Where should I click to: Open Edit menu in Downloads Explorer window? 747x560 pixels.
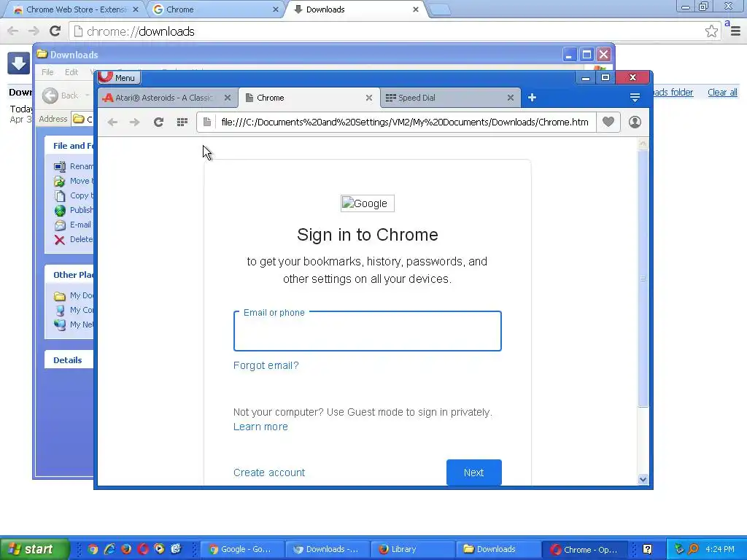(x=71, y=72)
